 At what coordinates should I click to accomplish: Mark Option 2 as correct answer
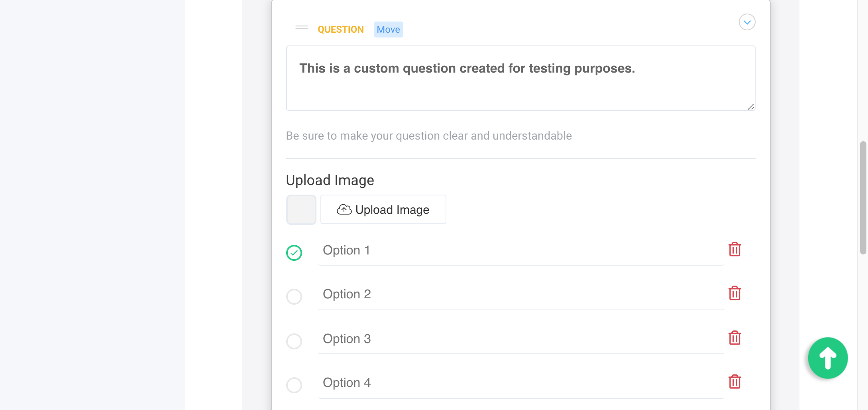[x=294, y=297]
